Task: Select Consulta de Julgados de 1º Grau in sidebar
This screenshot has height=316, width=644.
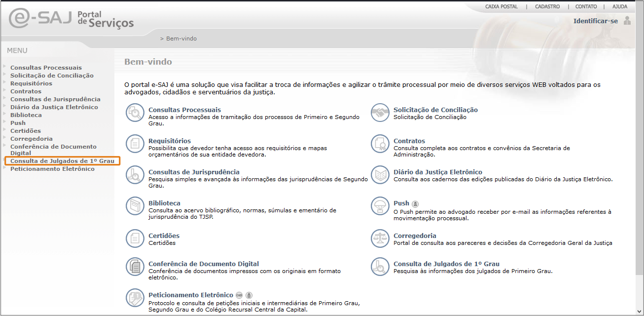Action: [62, 161]
